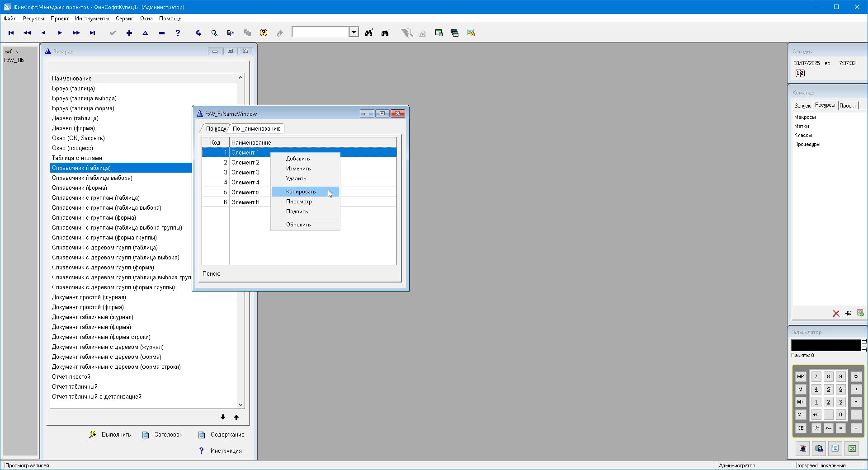Screen dimensions: 868x470
Task: Open the toolbar combo box dropdown arrow
Action: (354, 32)
